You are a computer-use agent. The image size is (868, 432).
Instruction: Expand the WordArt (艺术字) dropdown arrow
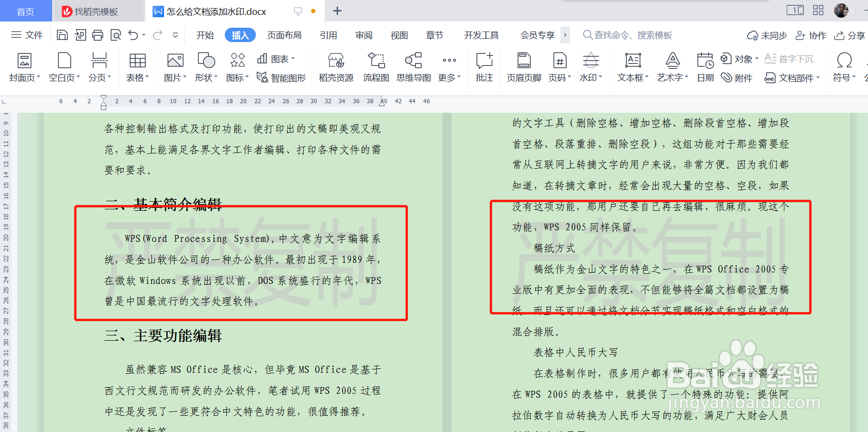pyautogui.click(x=686, y=77)
